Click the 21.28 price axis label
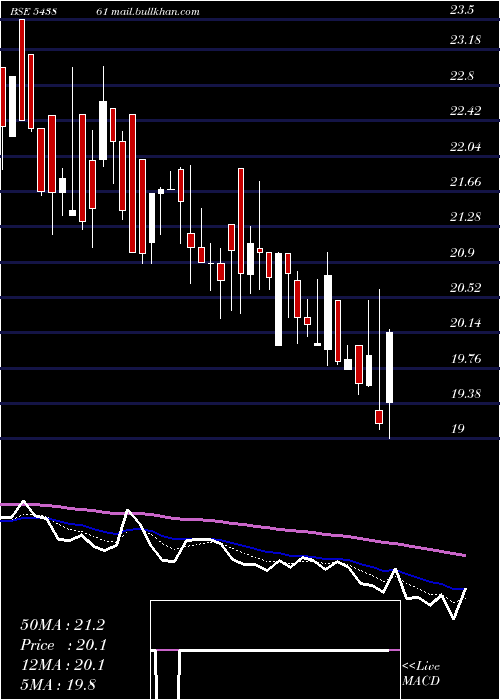Image resolution: width=500 pixels, height=700 pixels. 465,217
